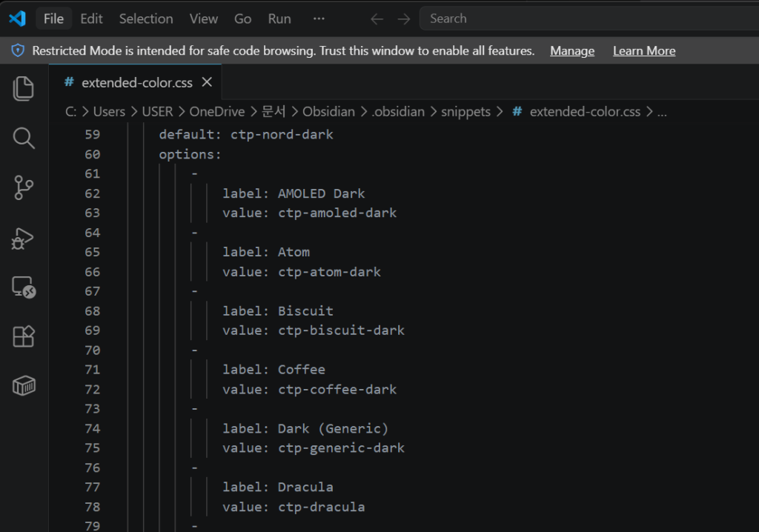Click 'value: ctp-biscuit-dark' text

click(x=314, y=330)
